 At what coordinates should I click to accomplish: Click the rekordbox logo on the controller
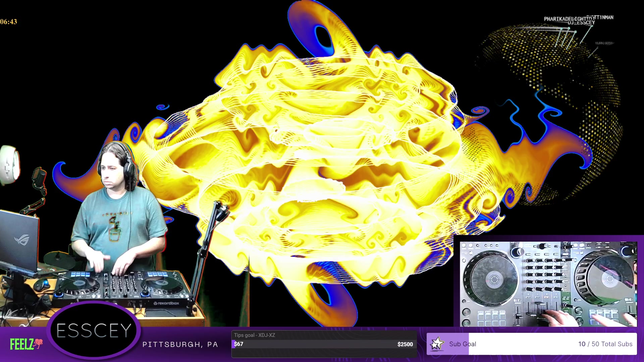click(166, 303)
